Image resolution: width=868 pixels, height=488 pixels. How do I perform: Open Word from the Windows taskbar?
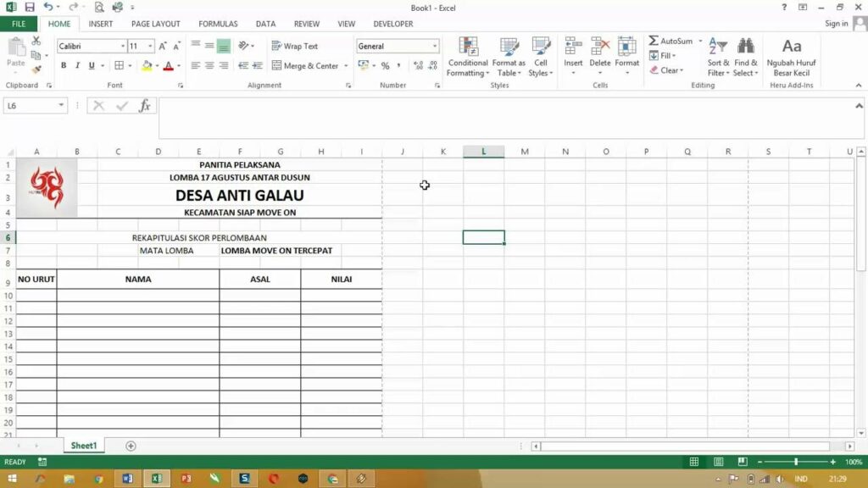(127, 478)
